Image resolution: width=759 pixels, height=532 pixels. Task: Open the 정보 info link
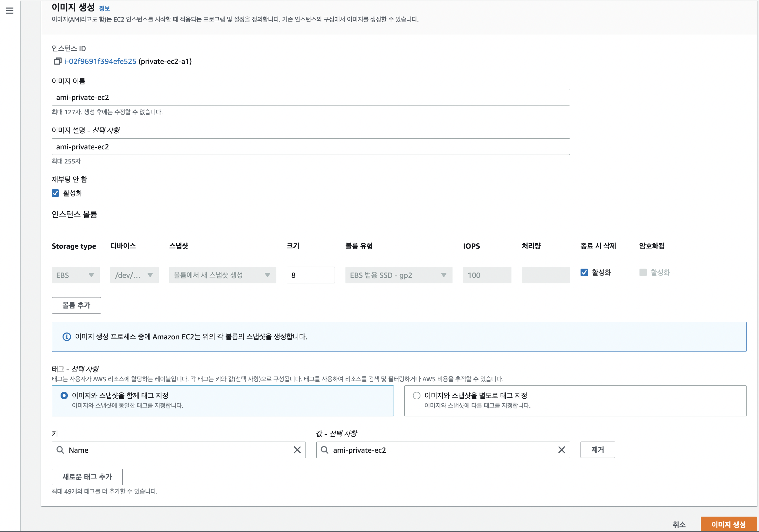(x=104, y=8)
